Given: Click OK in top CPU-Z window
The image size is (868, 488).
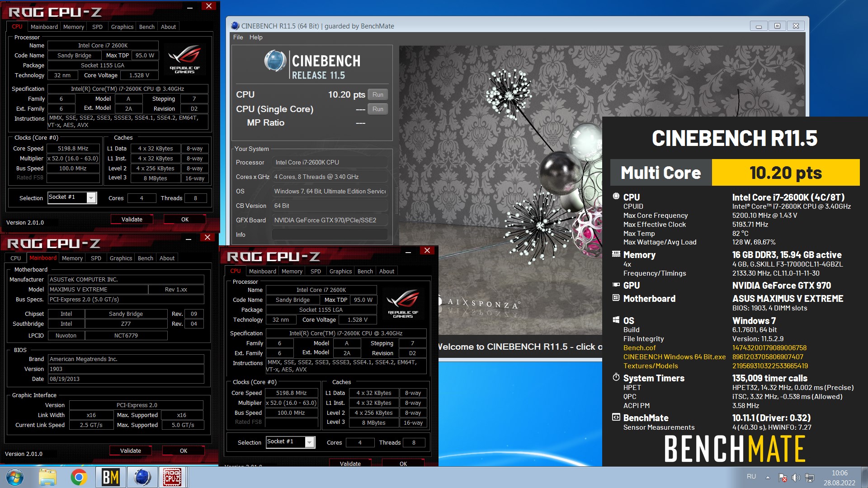Looking at the screenshot, I should [185, 219].
